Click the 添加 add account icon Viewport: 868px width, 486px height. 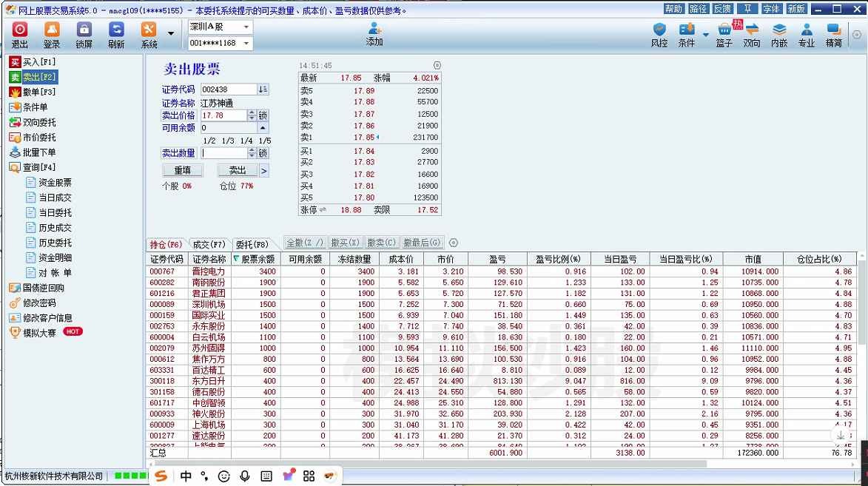(x=374, y=33)
